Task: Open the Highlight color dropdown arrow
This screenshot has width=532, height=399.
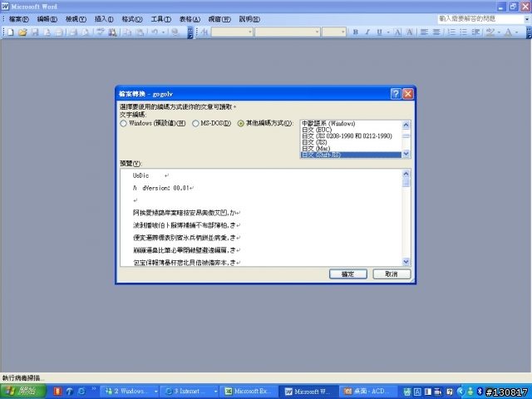Action: [499, 32]
